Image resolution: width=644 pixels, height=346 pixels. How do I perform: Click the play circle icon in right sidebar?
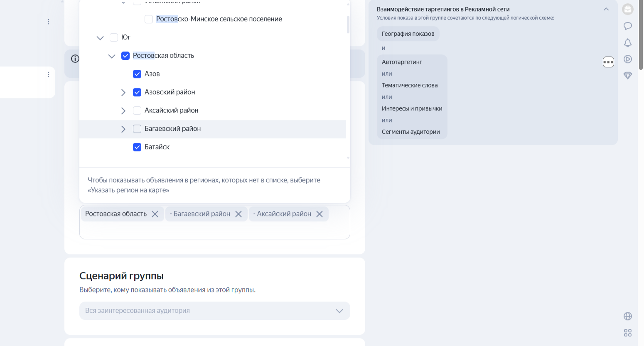click(x=627, y=59)
